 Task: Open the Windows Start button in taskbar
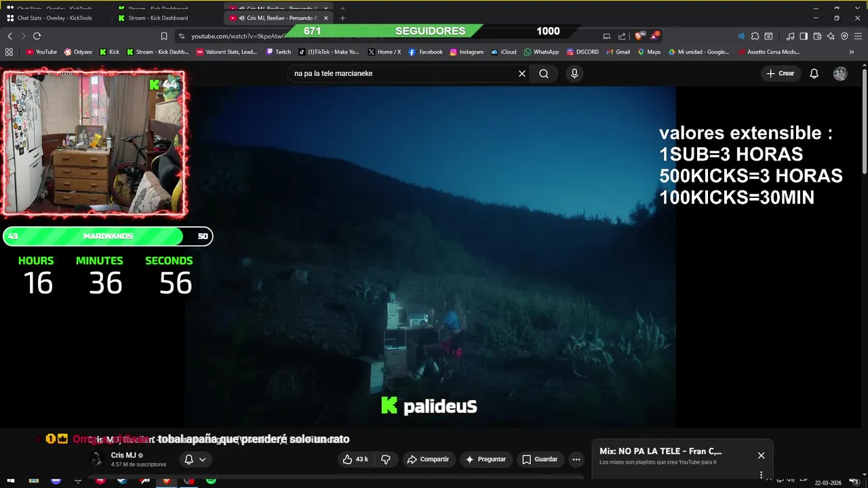click(x=11, y=481)
